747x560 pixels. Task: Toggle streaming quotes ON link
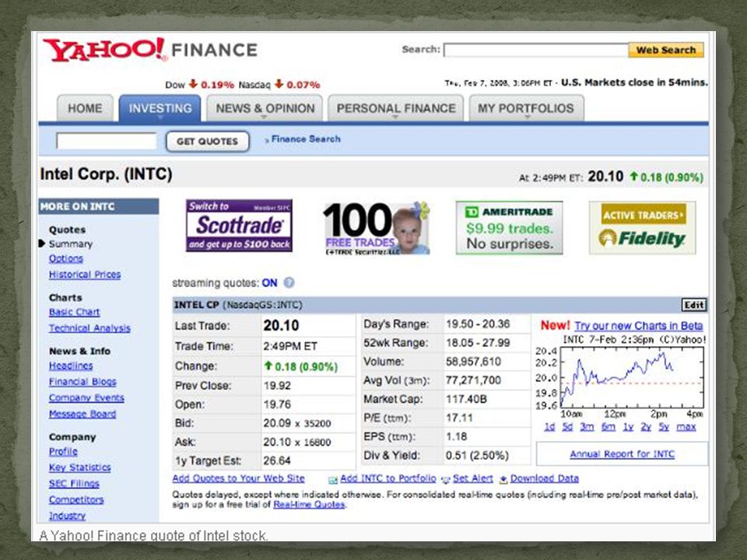[x=269, y=283]
